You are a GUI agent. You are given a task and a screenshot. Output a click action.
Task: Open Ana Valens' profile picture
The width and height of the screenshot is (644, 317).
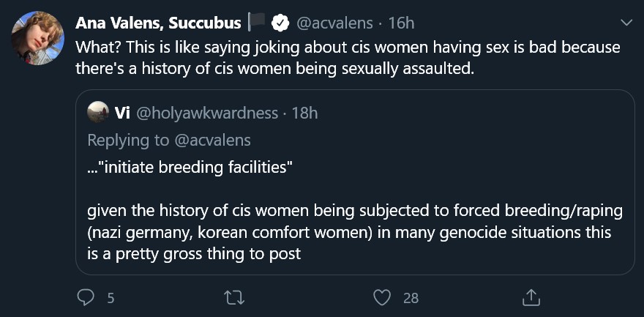coord(37,38)
